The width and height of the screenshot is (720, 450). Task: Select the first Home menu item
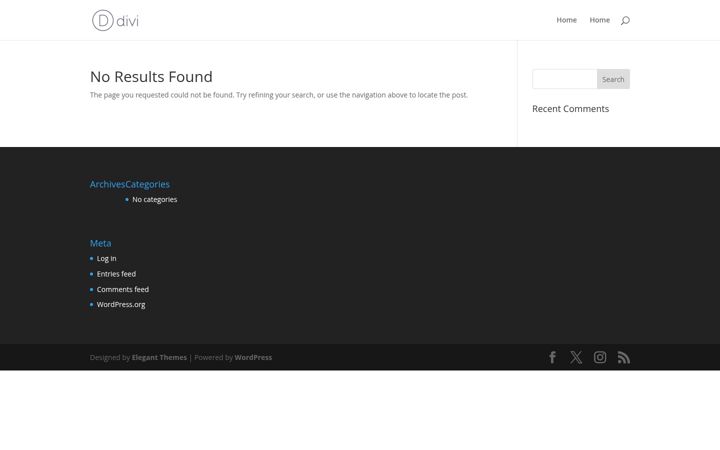coord(567,20)
